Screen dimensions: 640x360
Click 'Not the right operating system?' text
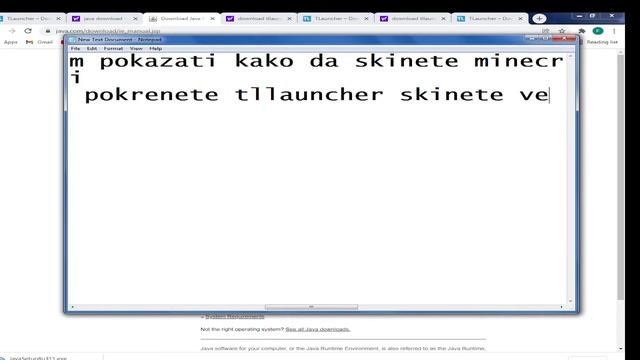[242, 329]
